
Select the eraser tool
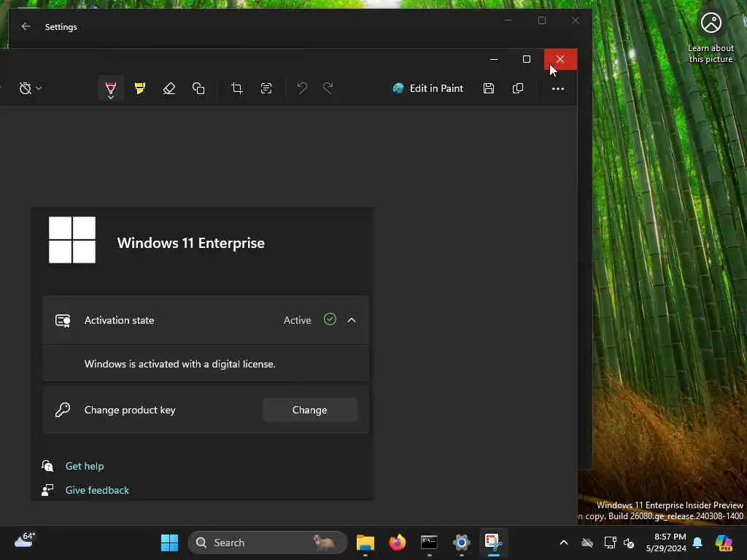(x=169, y=88)
